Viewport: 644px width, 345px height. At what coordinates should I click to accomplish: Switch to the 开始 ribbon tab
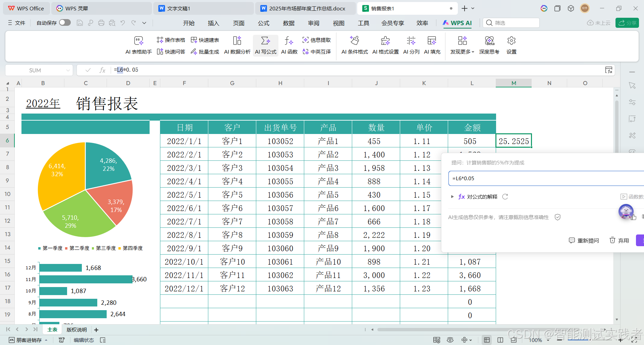pyautogui.click(x=189, y=23)
